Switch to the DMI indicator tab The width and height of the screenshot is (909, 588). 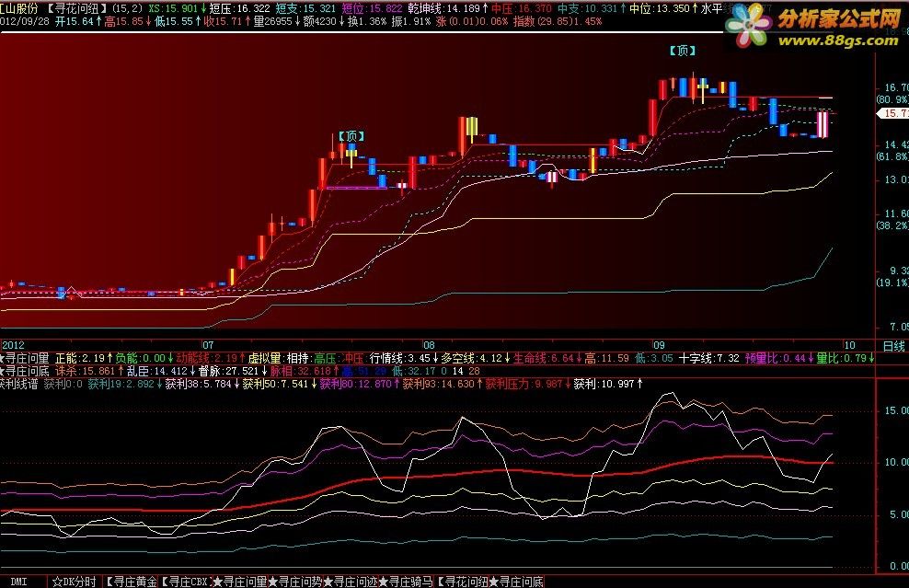pos(18,582)
